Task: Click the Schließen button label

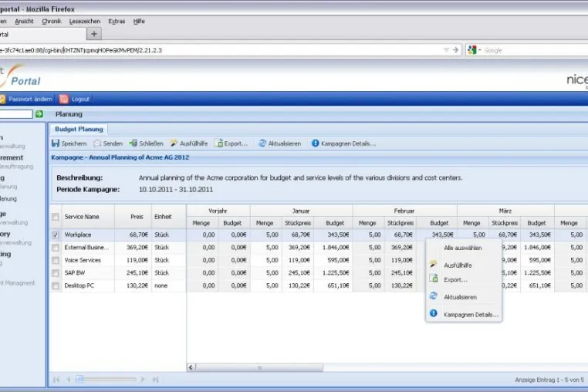Action: pyautogui.click(x=151, y=144)
